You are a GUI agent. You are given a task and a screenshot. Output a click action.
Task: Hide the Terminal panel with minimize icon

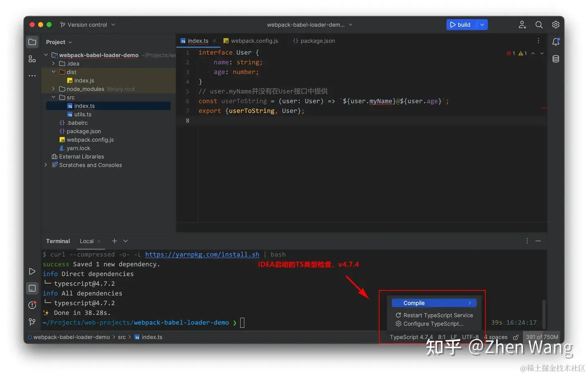[538, 241]
